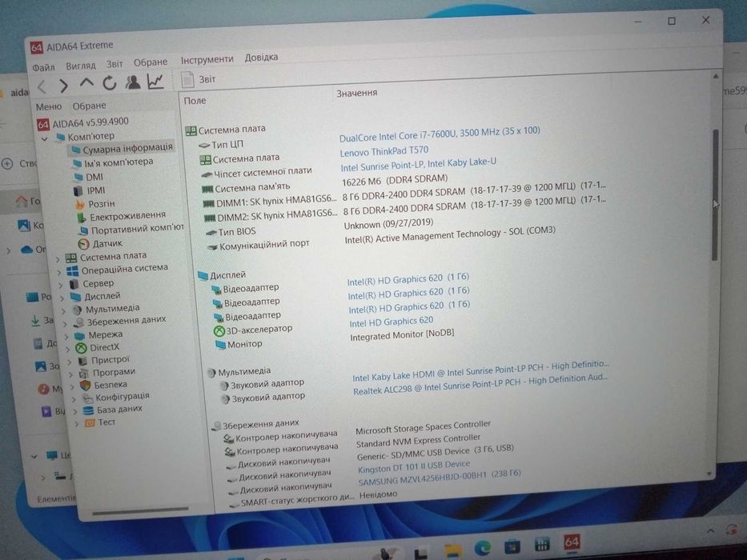The width and height of the screenshot is (747, 560).
Task: Select the Датчик tree item
Action: [x=101, y=243]
